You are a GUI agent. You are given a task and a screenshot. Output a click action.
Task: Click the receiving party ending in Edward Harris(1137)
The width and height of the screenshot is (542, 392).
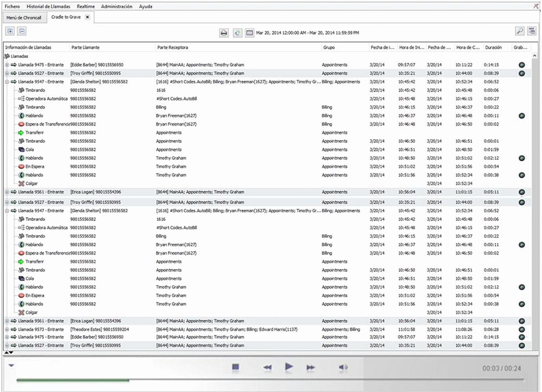click(227, 330)
